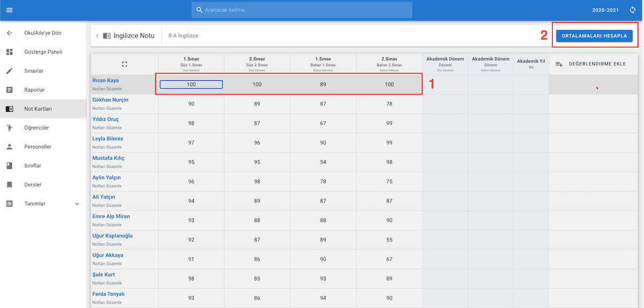Click İhsan Kaya's Bahar 1.Sınav grade 89

coord(323,84)
